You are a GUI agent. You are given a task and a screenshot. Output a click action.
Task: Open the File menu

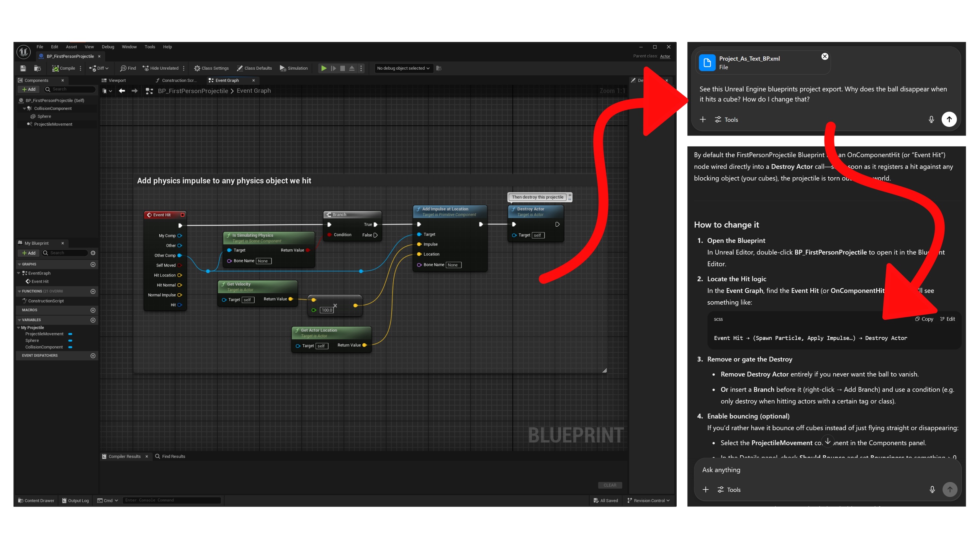[40, 47]
